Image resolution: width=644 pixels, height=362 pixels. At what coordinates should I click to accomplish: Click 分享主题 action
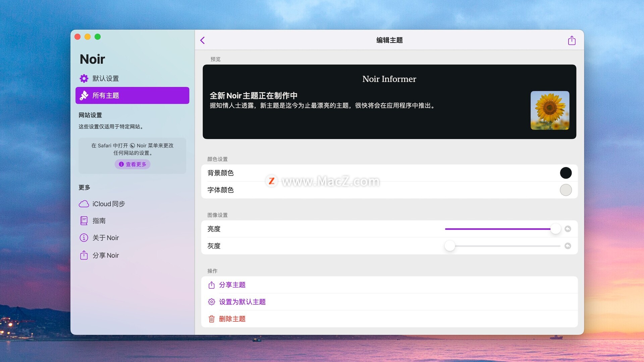click(x=389, y=285)
